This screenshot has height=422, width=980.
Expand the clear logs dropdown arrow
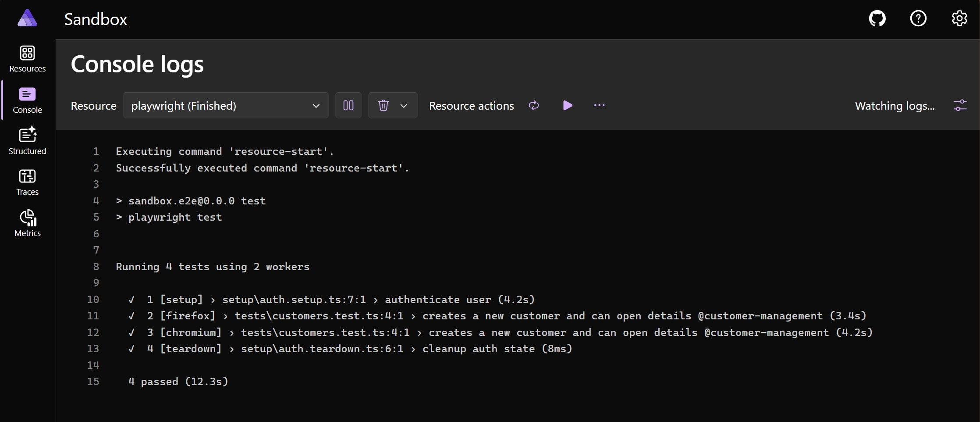coord(404,106)
